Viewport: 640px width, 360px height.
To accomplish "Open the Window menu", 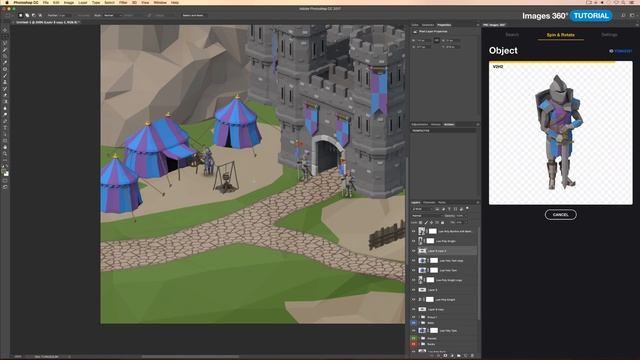I will pos(160,2).
